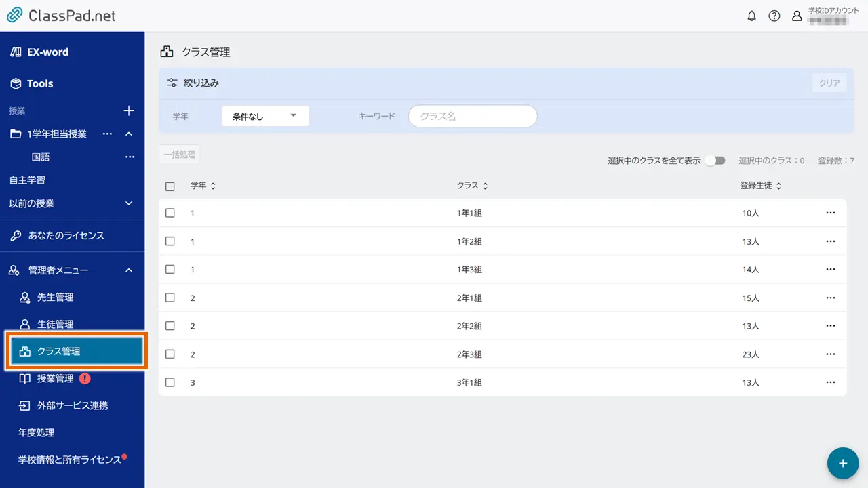Click the クリア button in filter panel
Image resolution: width=868 pixels, height=488 pixels.
[829, 83]
